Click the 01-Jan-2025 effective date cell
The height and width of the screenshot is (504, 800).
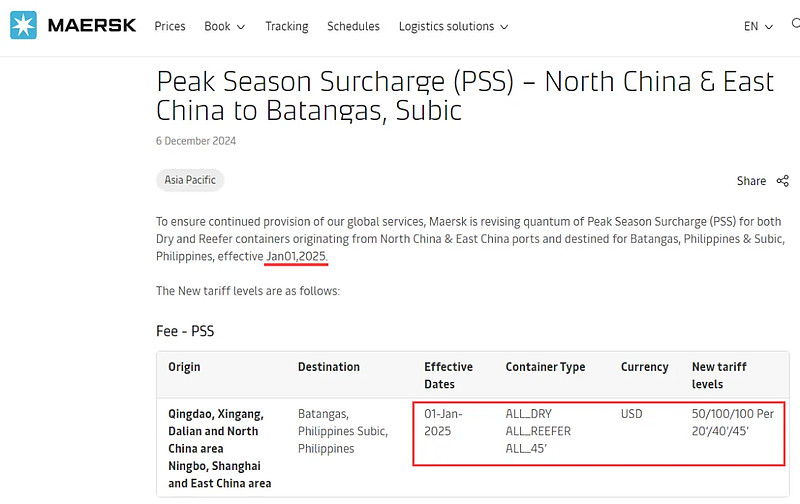pyautogui.click(x=444, y=422)
